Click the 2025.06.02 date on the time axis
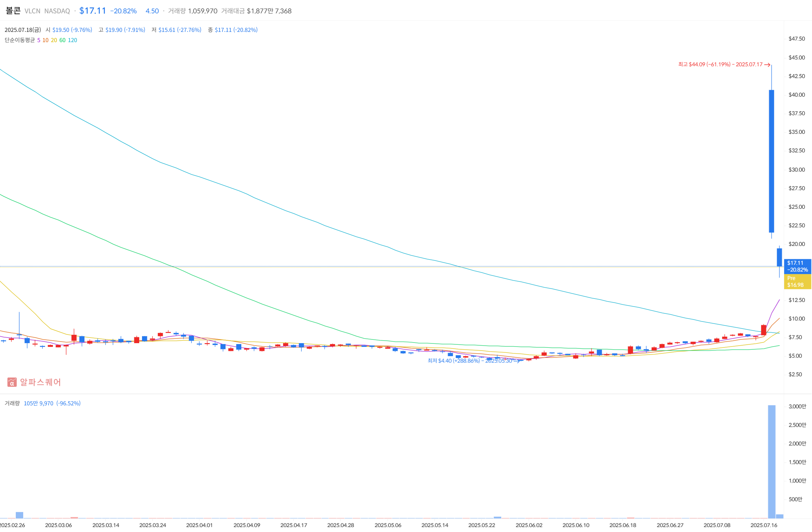The height and width of the screenshot is (532, 812). click(529, 525)
